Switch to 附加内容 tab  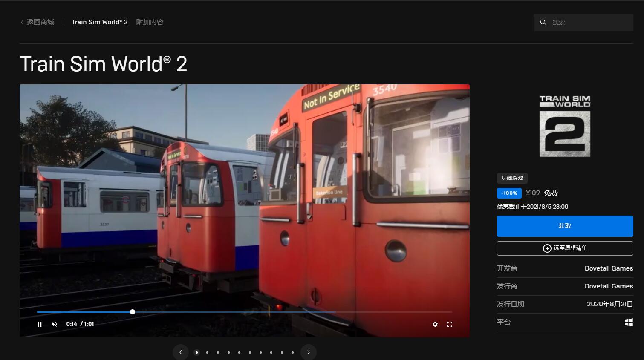point(150,22)
